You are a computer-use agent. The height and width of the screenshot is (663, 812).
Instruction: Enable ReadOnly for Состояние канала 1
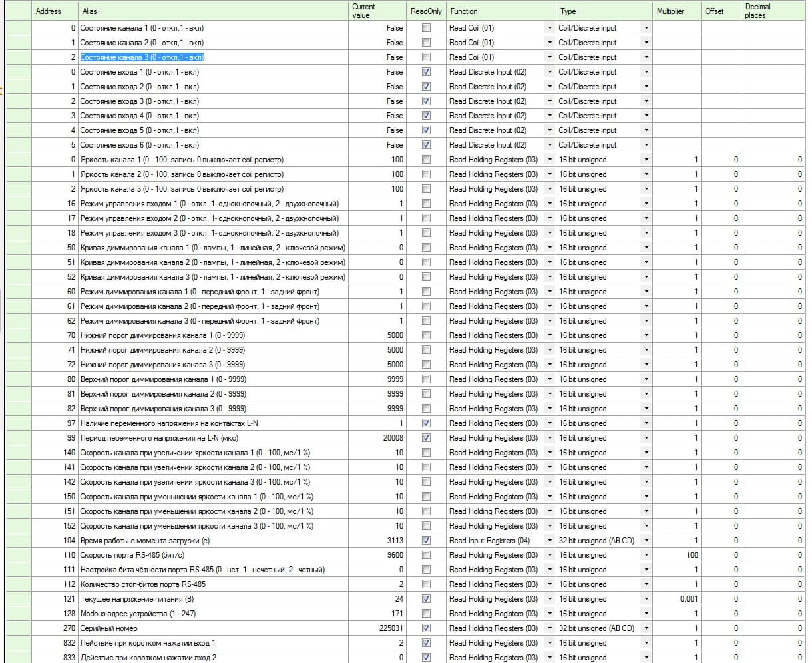[426, 28]
